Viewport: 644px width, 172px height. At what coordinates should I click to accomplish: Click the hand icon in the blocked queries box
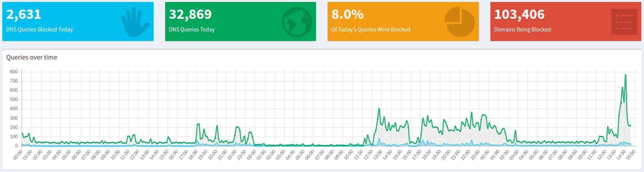[135, 22]
